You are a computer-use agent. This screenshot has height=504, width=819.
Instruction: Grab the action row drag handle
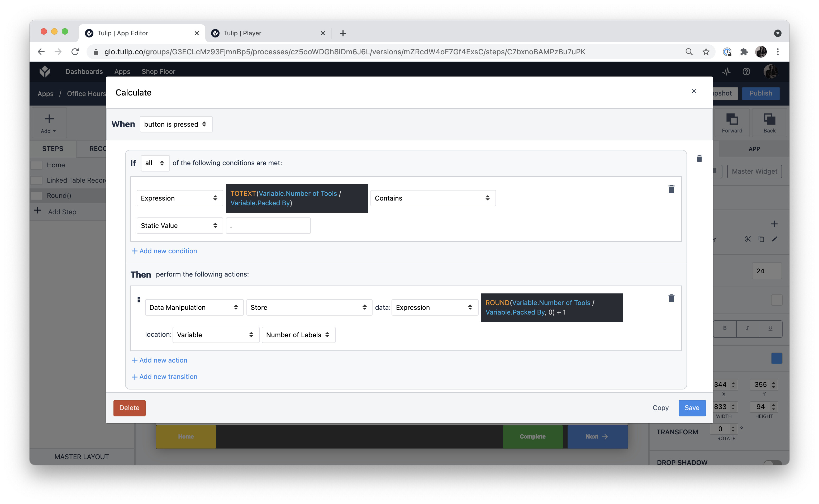[139, 300]
